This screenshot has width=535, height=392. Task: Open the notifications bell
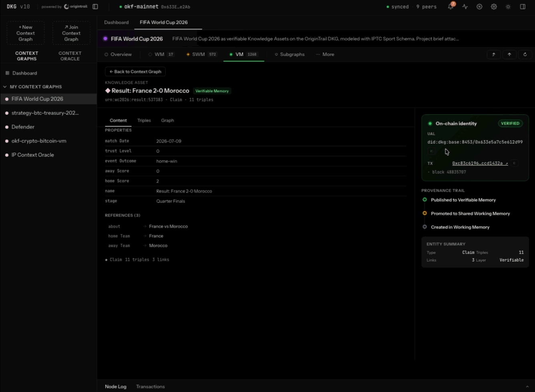451,7
